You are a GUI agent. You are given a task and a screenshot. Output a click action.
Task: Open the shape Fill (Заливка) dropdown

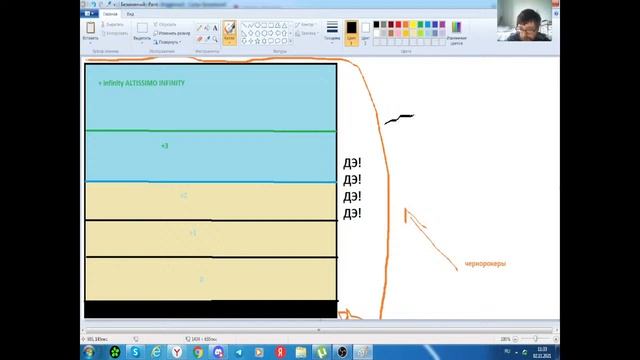(307, 33)
